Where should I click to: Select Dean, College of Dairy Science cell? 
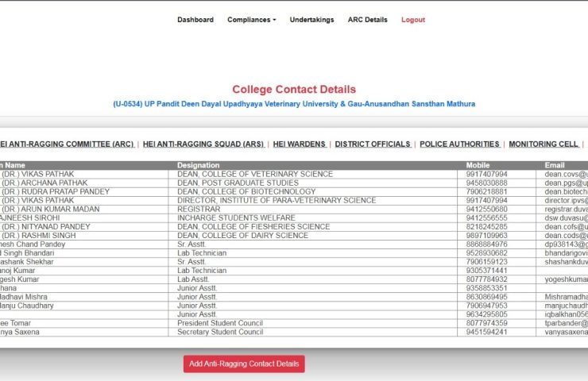tap(313, 235)
